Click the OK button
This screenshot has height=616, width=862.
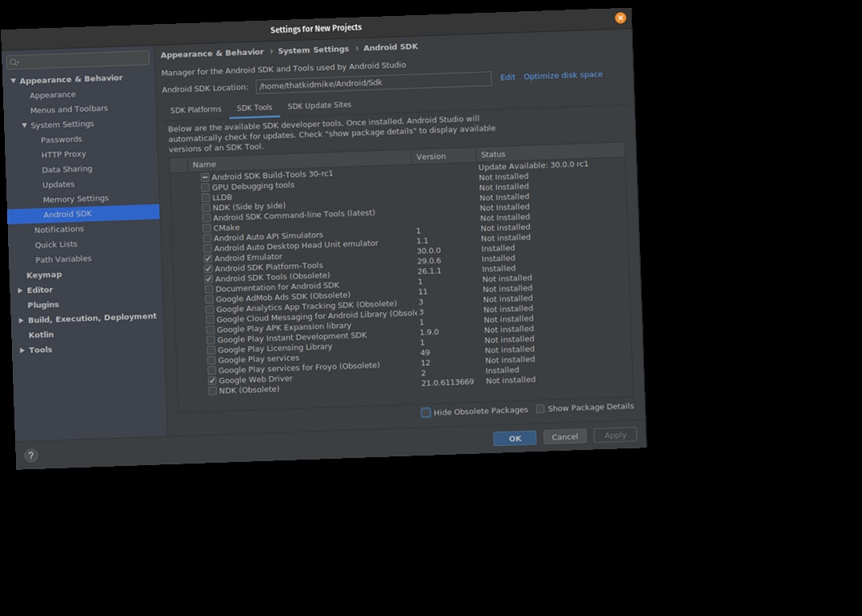[x=514, y=438]
